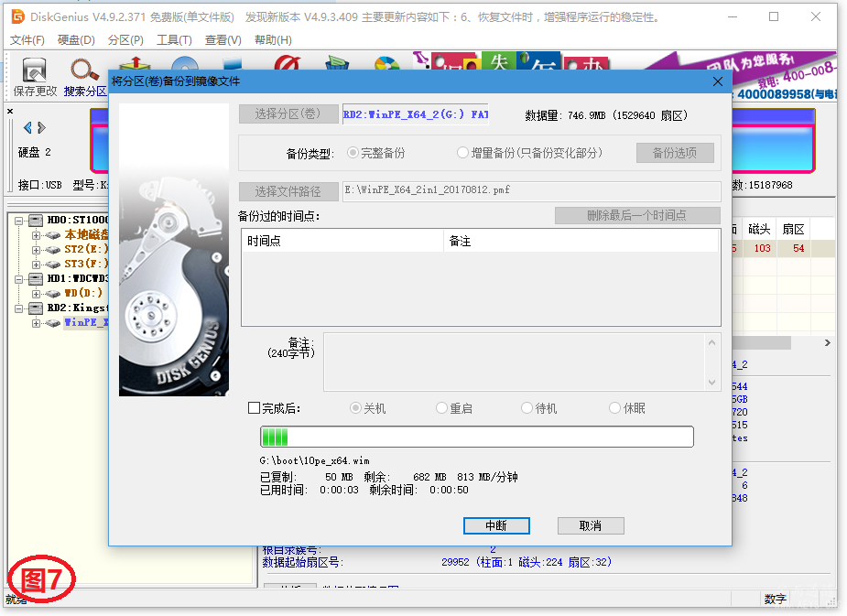Close the backup partition dialog

717,81
